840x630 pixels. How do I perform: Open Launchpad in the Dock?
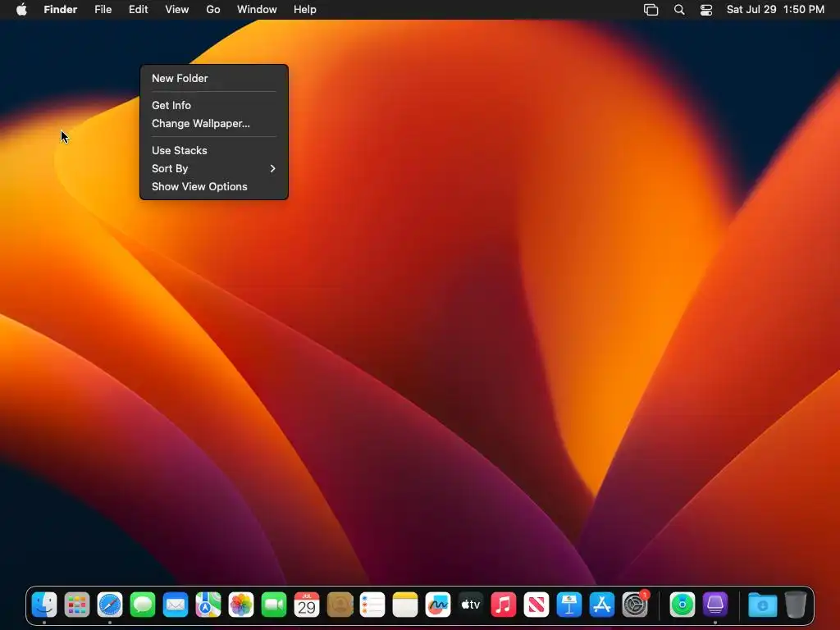coord(77,605)
